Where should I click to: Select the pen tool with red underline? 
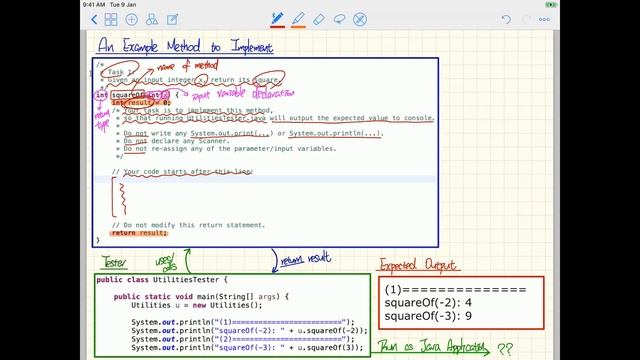(x=278, y=19)
